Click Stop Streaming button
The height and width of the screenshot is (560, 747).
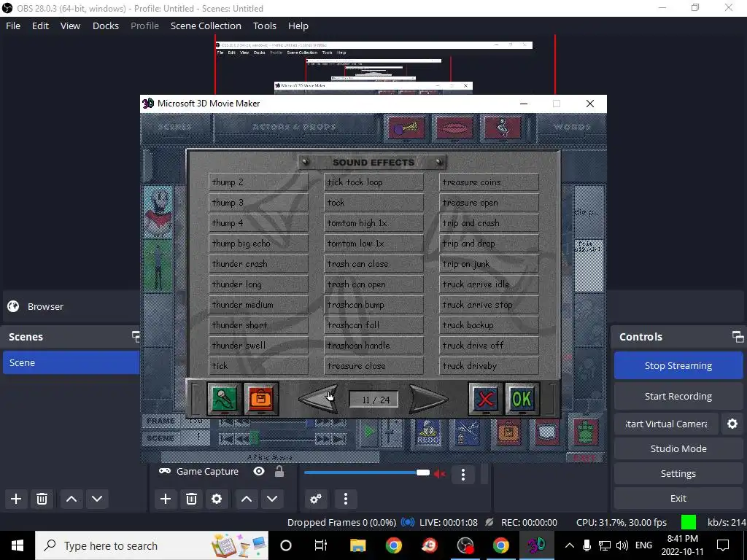678,366
